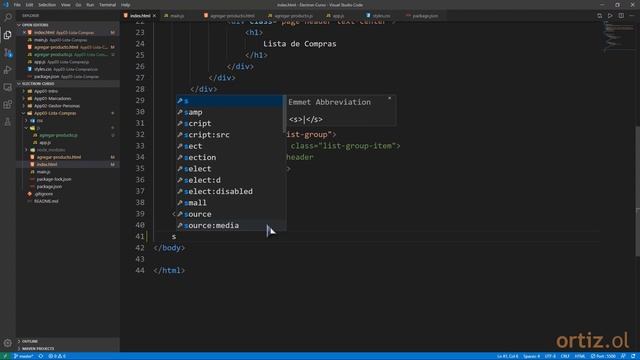The height and width of the screenshot is (360, 640).
Task: Click the master branch indicator in status bar
Action: pyautogui.click(x=23, y=356)
